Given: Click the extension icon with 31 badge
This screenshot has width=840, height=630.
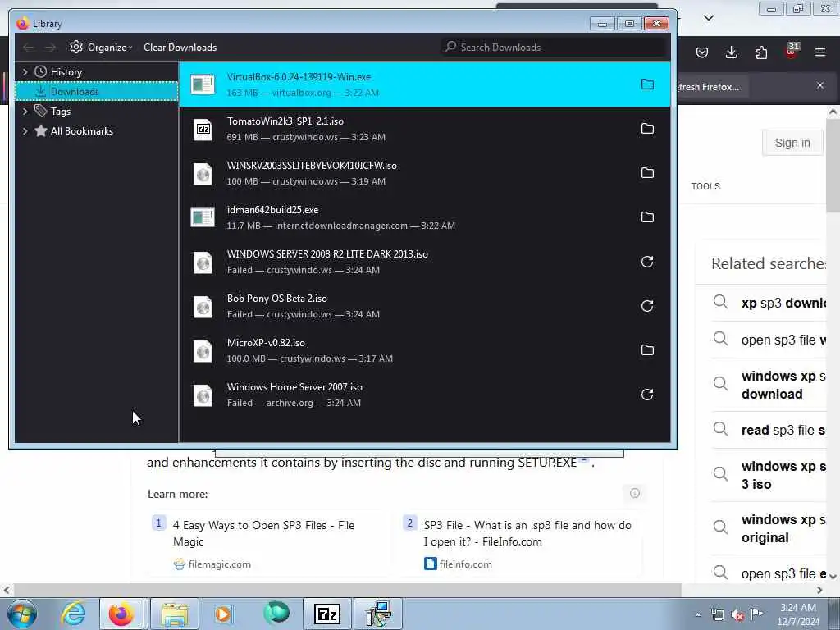Looking at the screenshot, I should (x=792, y=52).
